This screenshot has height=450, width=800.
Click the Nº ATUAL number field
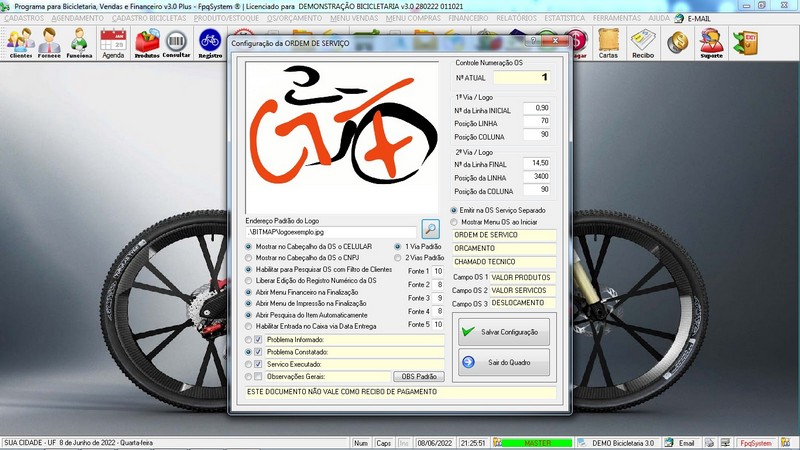click(521, 78)
